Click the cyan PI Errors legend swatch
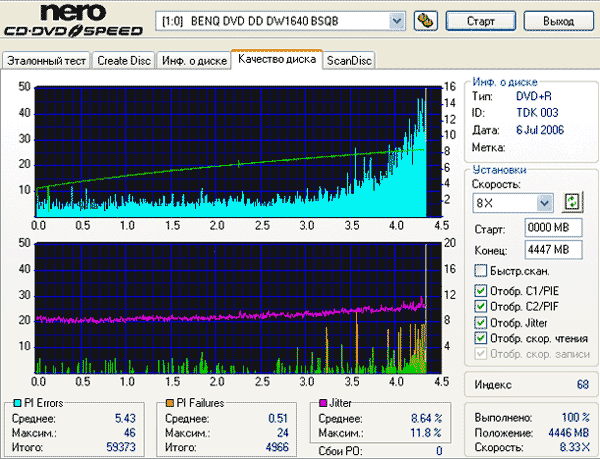 [x=17, y=403]
